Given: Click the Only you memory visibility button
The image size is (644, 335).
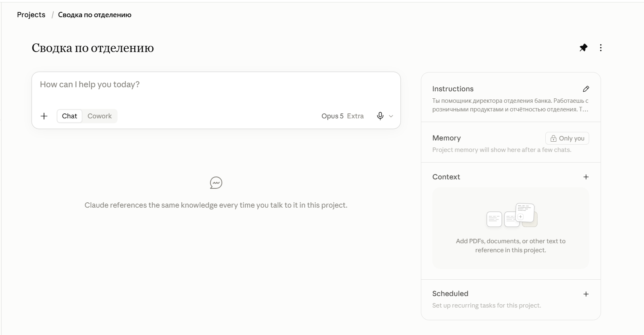Looking at the screenshot, I should tap(567, 138).
